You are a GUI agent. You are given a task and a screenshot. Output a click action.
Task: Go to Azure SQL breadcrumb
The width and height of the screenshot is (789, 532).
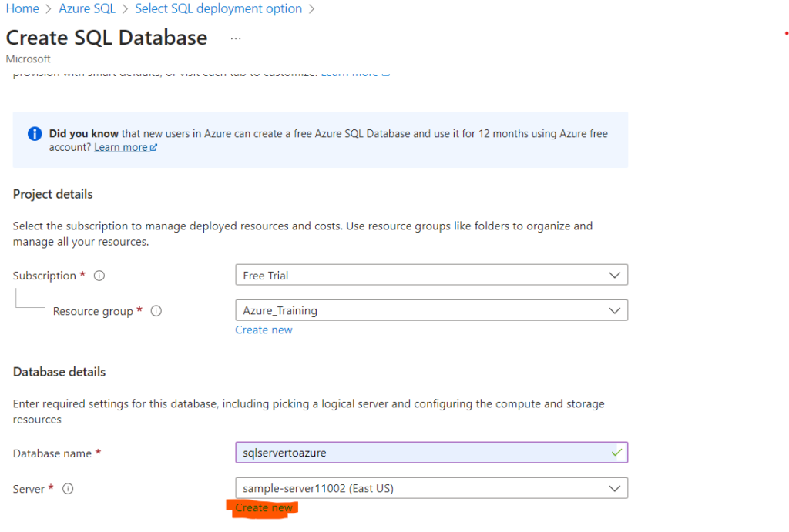point(87,8)
